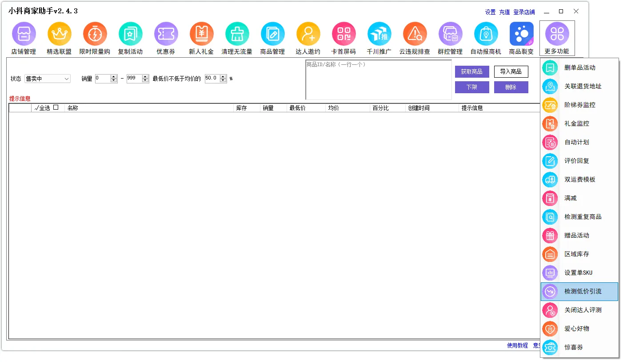Launch the 云违规排查 warning icon
Viewport: 623px width, 364px height.
click(415, 34)
